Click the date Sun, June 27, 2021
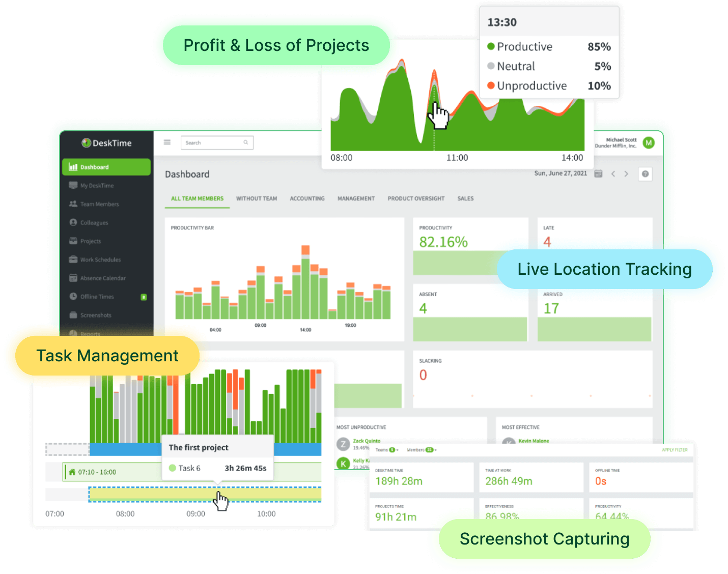The height and width of the screenshot is (574, 728). coord(561,173)
